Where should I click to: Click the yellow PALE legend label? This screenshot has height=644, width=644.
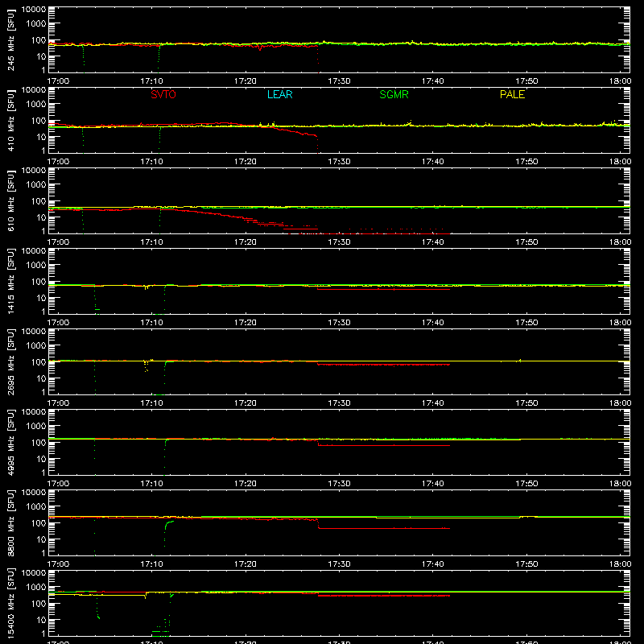click(512, 94)
